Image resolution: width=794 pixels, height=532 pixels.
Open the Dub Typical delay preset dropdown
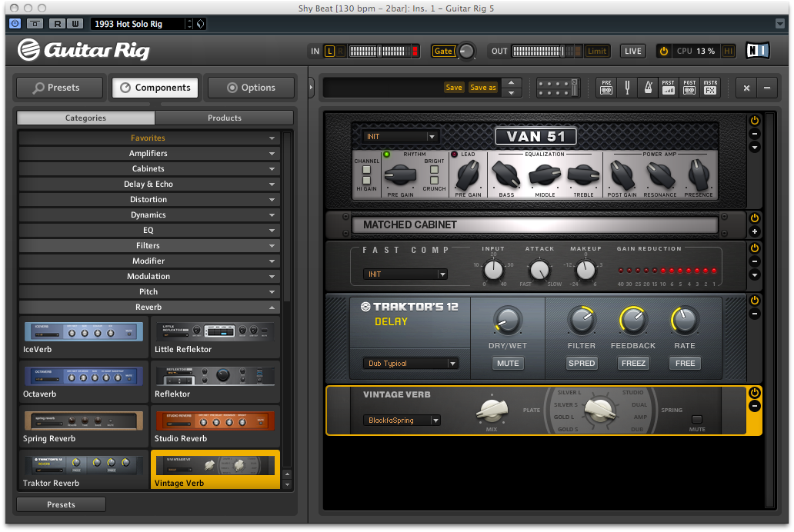tap(410, 364)
